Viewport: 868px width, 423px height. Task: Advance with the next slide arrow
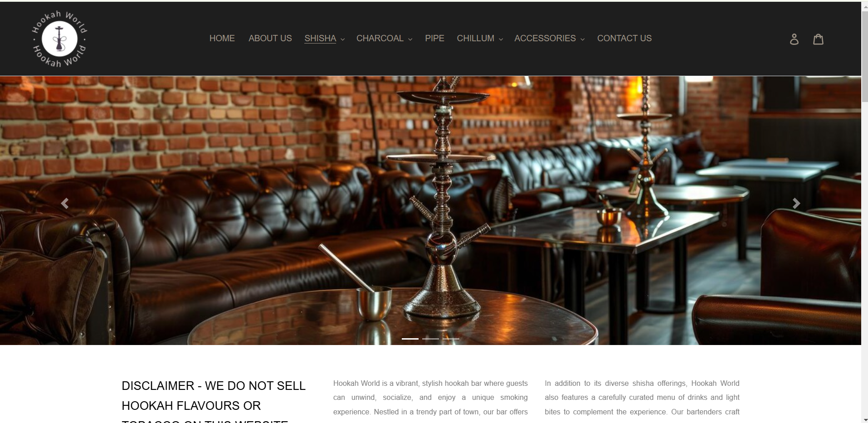(x=796, y=204)
